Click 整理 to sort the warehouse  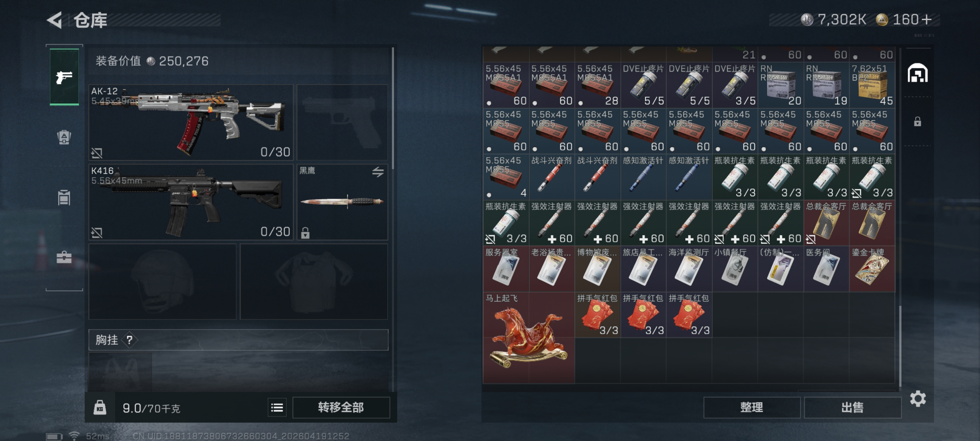pyautogui.click(x=752, y=408)
